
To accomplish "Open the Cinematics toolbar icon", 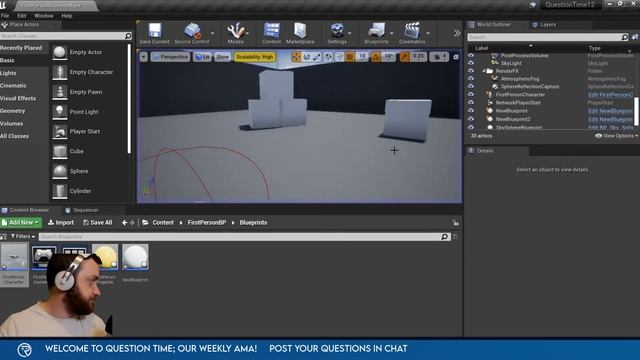I will click(x=412, y=33).
